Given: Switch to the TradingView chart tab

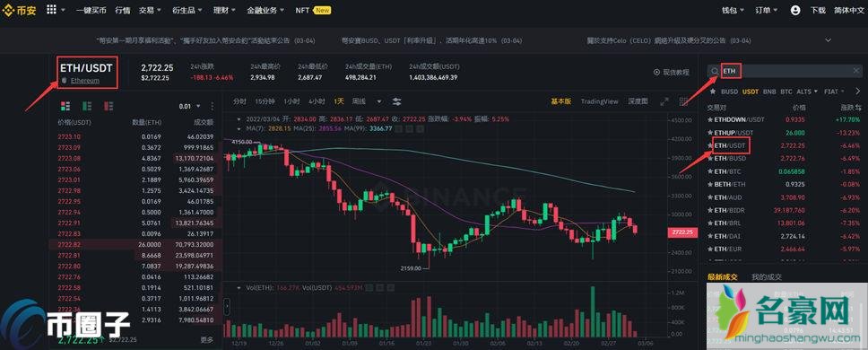Looking at the screenshot, I should pyautogui.click(x=600, y=101).
